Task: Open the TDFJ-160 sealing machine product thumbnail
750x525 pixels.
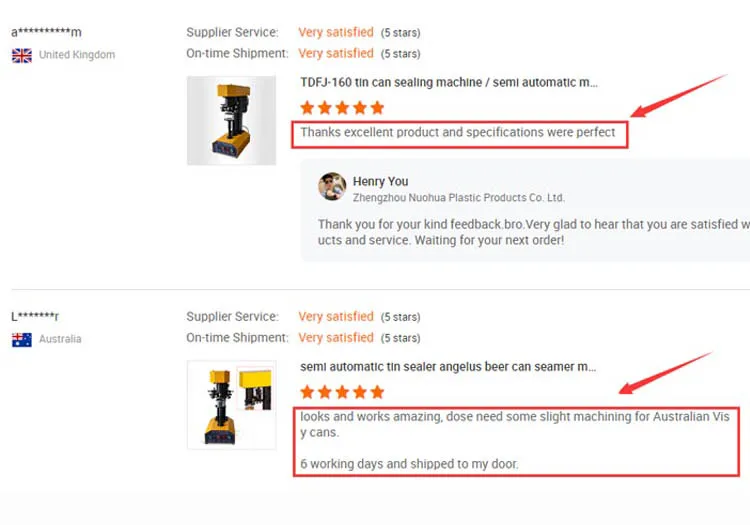Action: (x=231, y=120)
